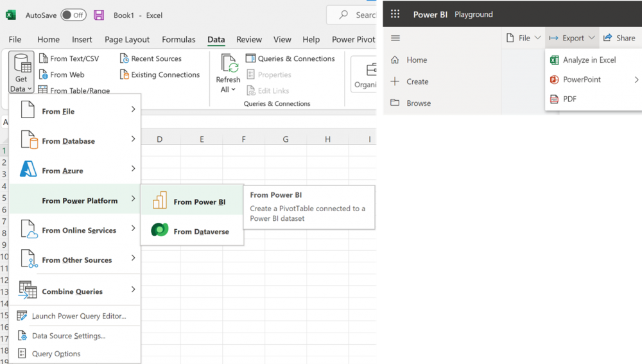The width and height of the screenshot is (642, 364).
Task: Click the From Database chevron arrow
Action: (x=133, y=139)
